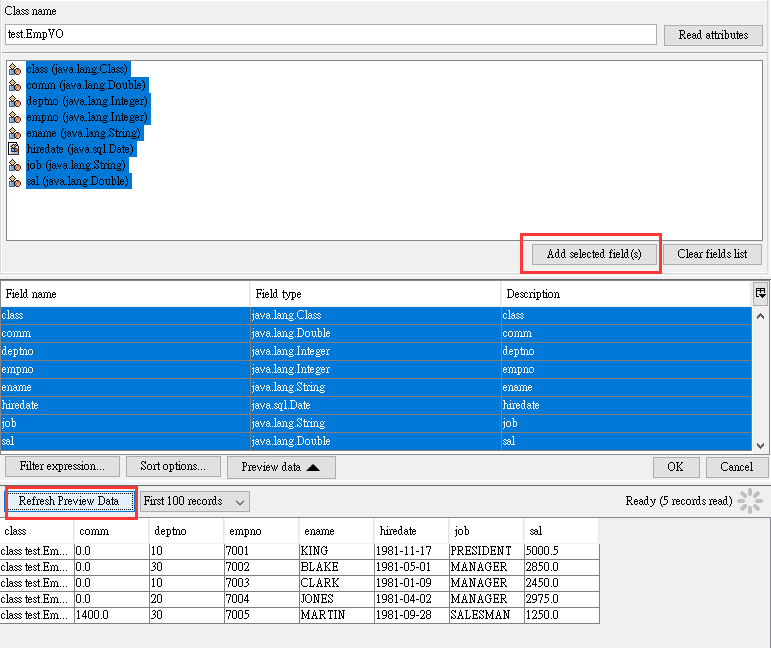Click the sal attribute icon
This screenshot has width=771, height=648.
[14, 181]
